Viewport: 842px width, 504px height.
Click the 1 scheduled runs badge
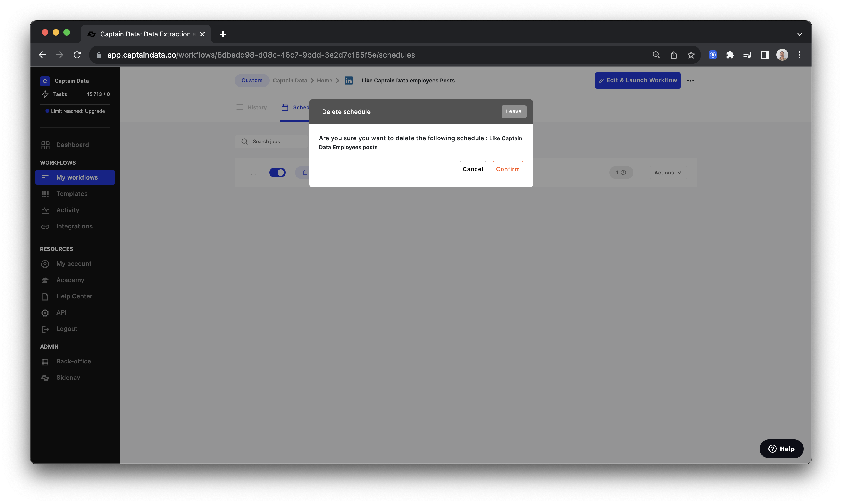point(621,173)
